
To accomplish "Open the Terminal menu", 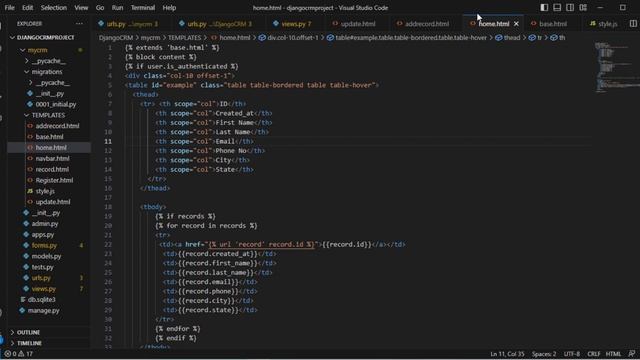I will click(x=142, y=7).
